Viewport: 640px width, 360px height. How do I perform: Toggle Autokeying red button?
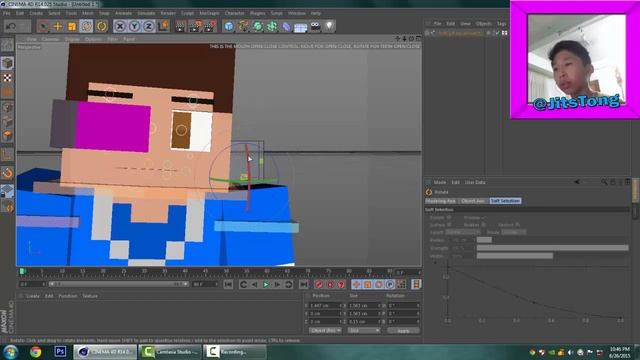pos(330,284)
